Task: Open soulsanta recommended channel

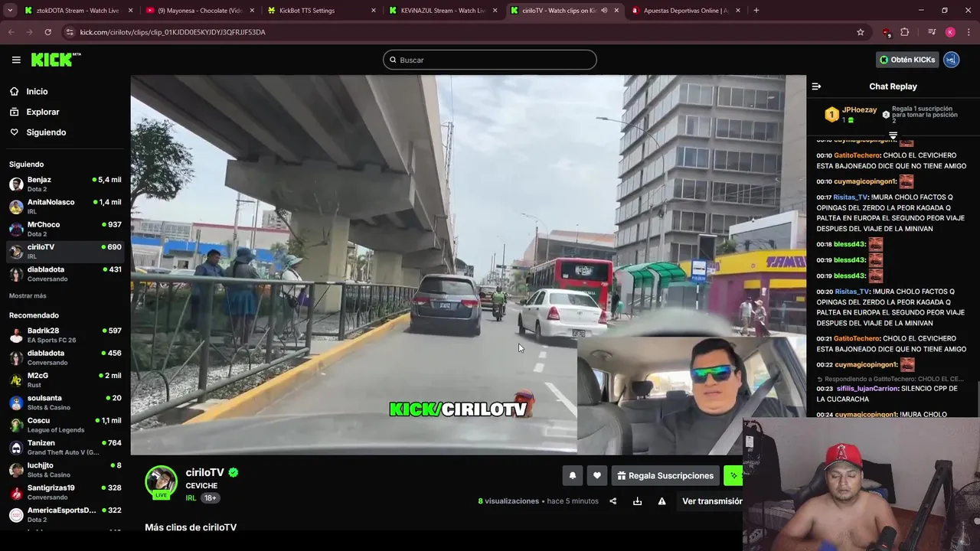Action: point(65,403)
